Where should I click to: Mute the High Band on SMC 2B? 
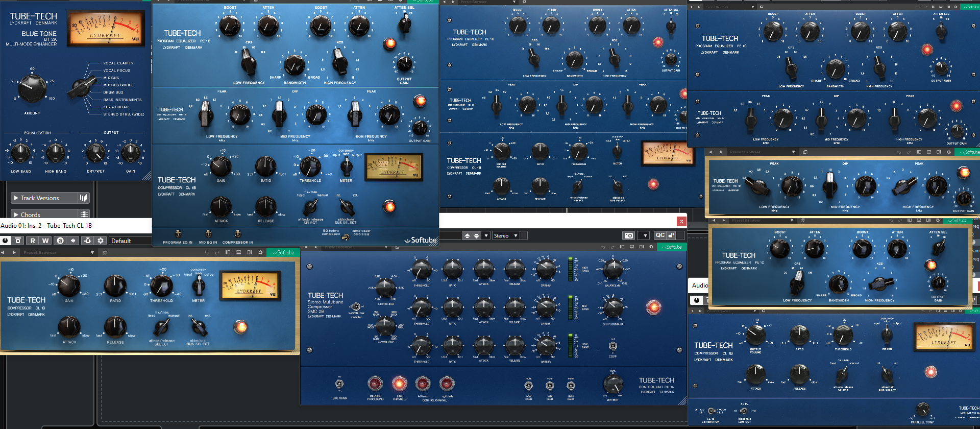click(571, 386)
